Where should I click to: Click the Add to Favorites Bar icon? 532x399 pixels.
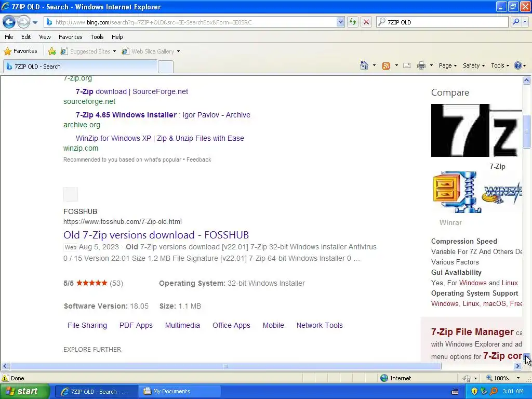[x=52, y=51]
